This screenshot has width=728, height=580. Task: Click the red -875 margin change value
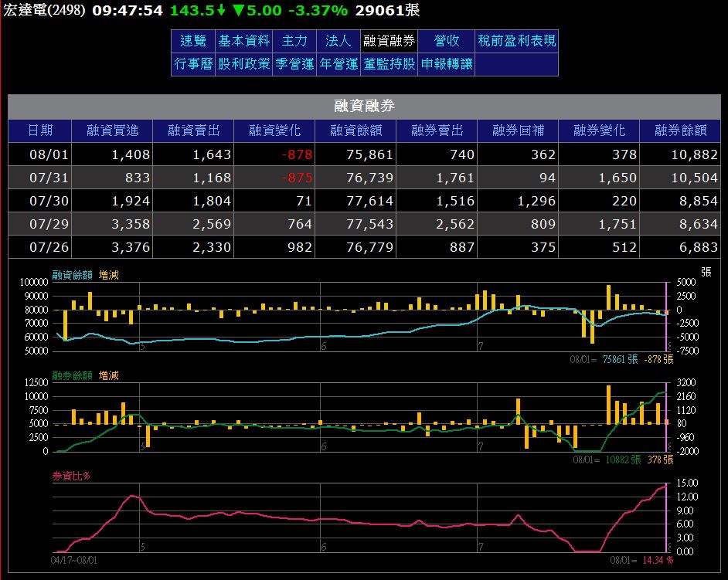[297, 178]
